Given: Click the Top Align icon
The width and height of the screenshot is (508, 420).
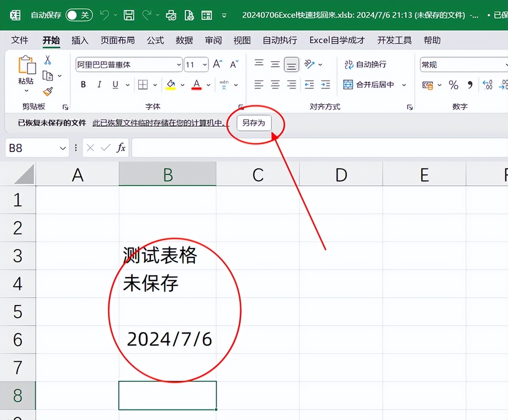Looking at the screenshot, I should [259, 64].
